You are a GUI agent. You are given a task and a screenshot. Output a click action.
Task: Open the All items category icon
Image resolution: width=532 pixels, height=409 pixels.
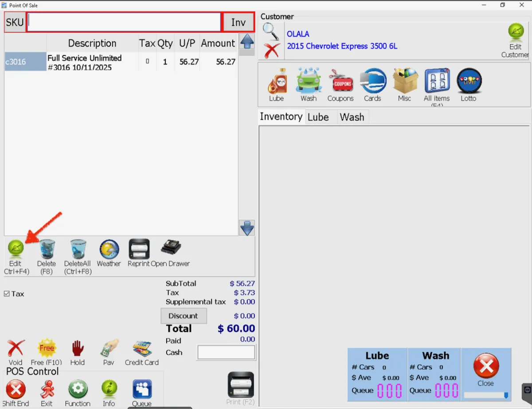click(437, 81)
